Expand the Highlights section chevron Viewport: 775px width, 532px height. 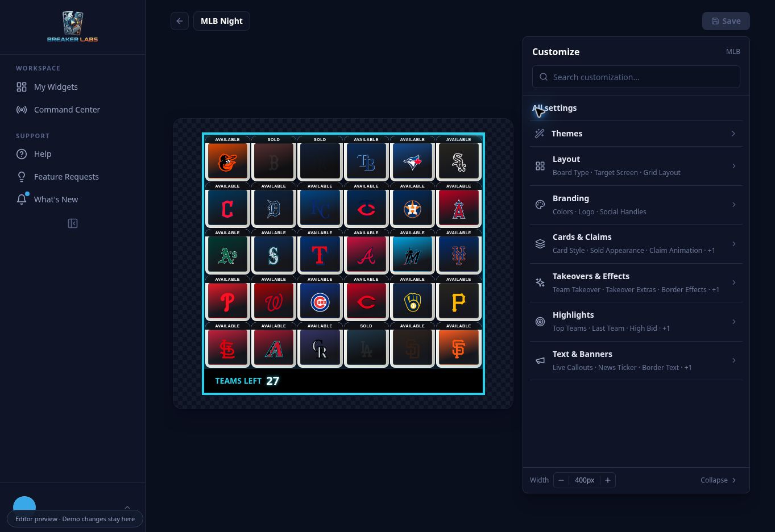[733, 322]
